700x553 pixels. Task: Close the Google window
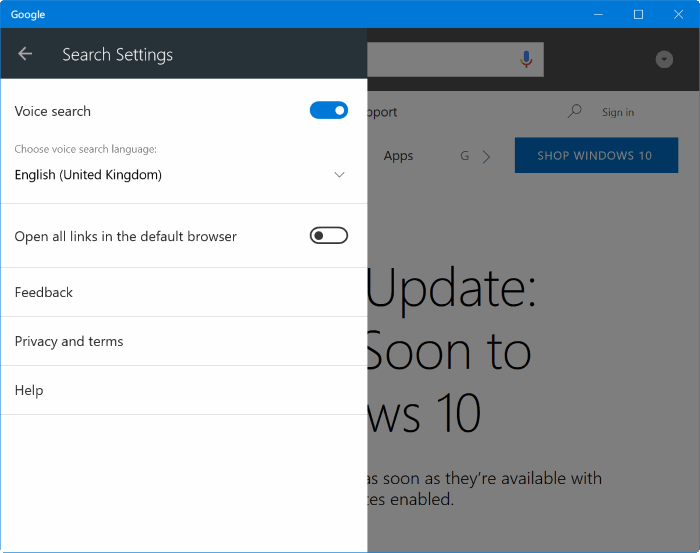point(679,14)
